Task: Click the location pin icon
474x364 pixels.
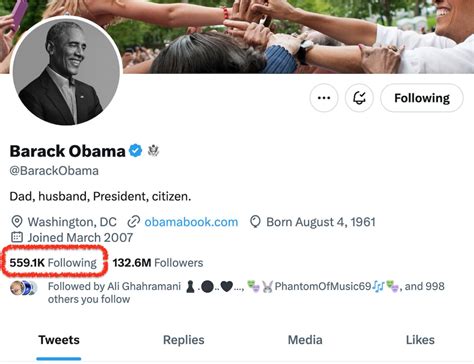Action: tap(17, 222)
